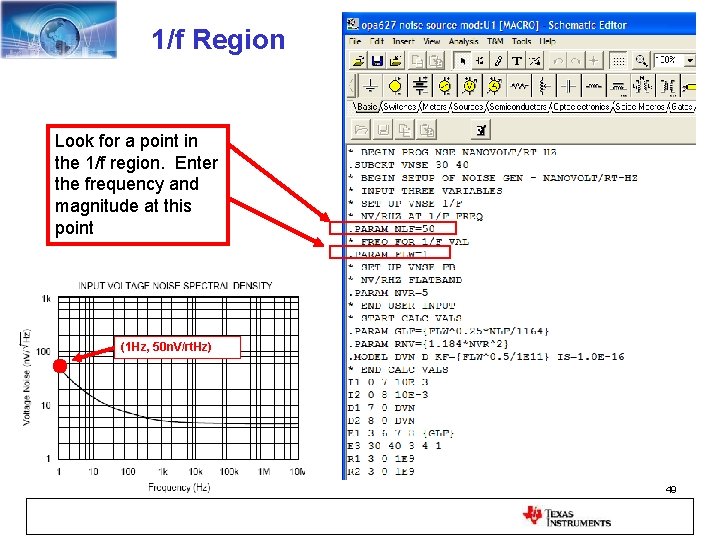
Task: Switch to the Basic component tab
Action: pos(366,107)
